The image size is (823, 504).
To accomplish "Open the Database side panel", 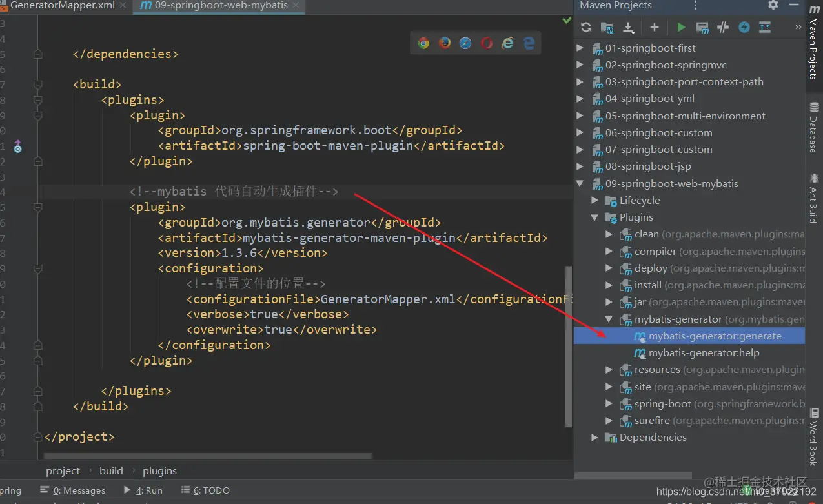I will pos(814,127).
